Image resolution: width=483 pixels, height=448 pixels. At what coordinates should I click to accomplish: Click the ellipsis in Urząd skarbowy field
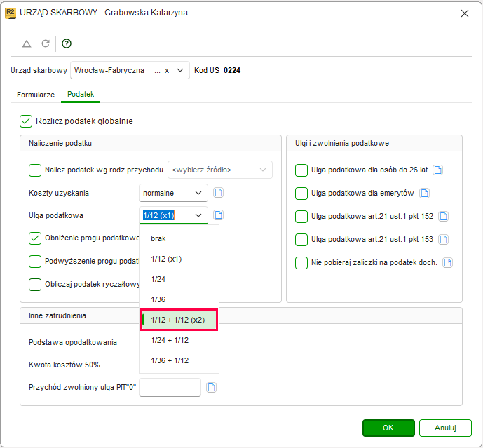(x=158, y=71)
